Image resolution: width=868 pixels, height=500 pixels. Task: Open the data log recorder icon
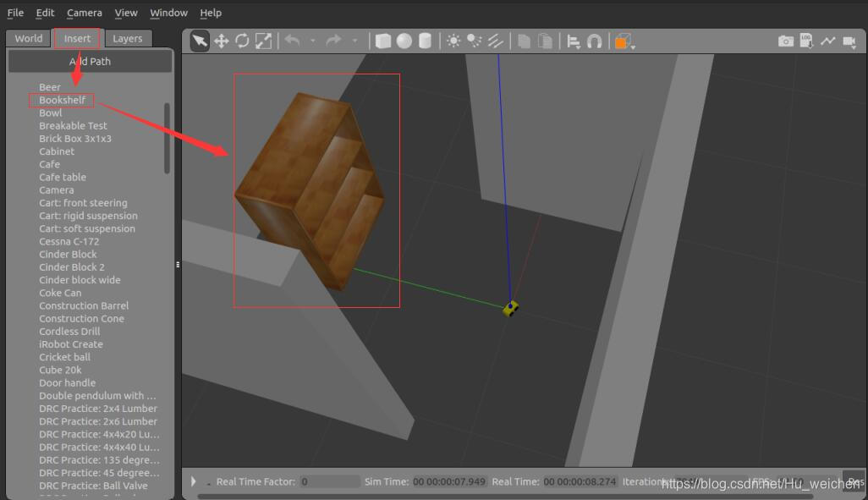[806, 41]
